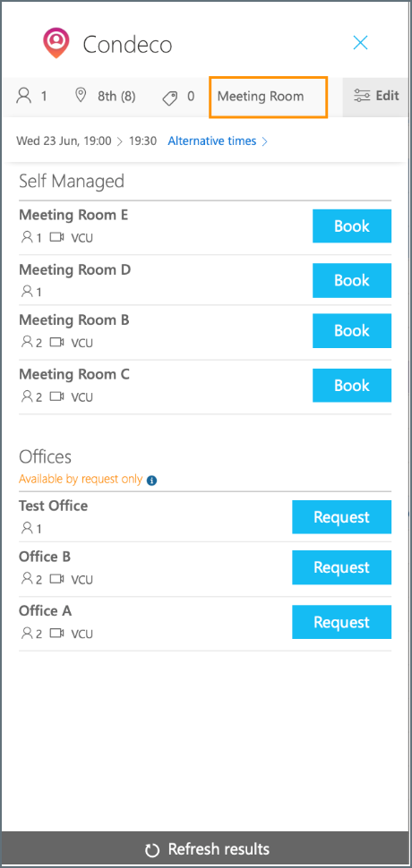Click the info icon beside Available by request only
412x868 pixels.
click(x=151, y=481)
